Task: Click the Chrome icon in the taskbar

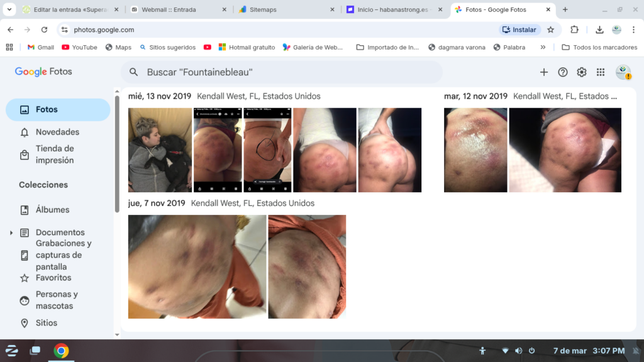Action: pyautogui.click(x=61, y=351)
